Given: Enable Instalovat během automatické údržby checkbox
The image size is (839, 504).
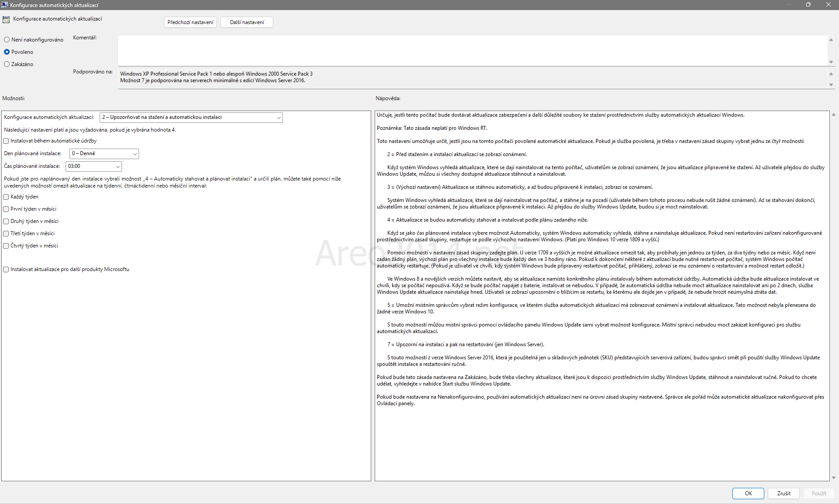Looking at the screenshot, I should (6, 141).
